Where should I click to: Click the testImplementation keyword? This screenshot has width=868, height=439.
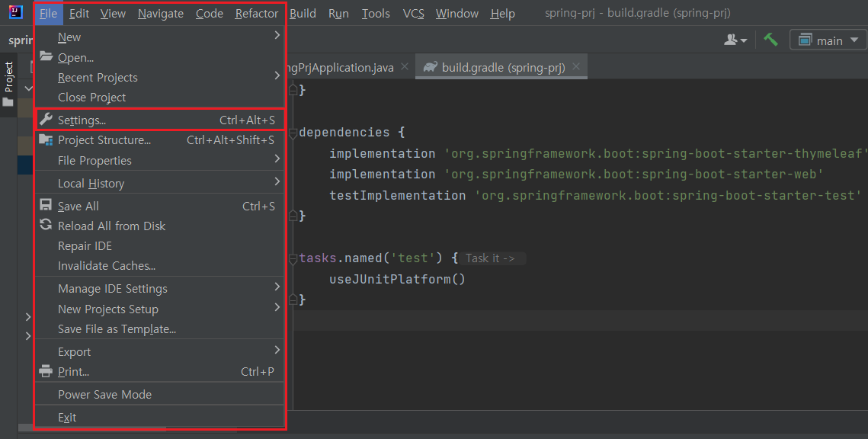tap(397, 195)
